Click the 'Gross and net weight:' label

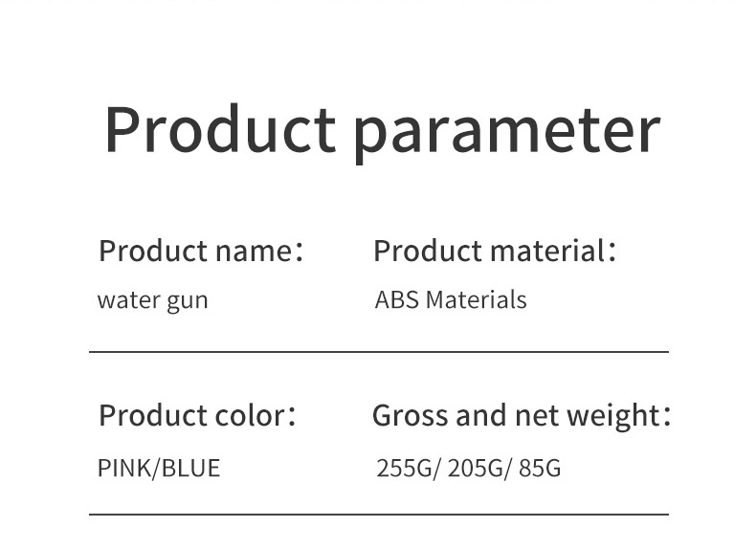tap(522, 416)
